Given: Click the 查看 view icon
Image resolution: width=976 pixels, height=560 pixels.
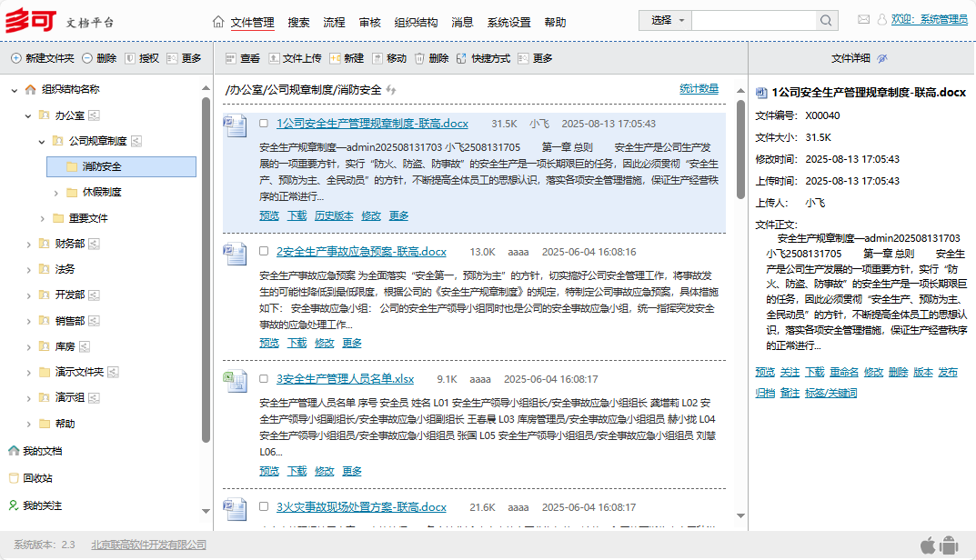Looking at the screenshot, I should [x=230, y=58].
